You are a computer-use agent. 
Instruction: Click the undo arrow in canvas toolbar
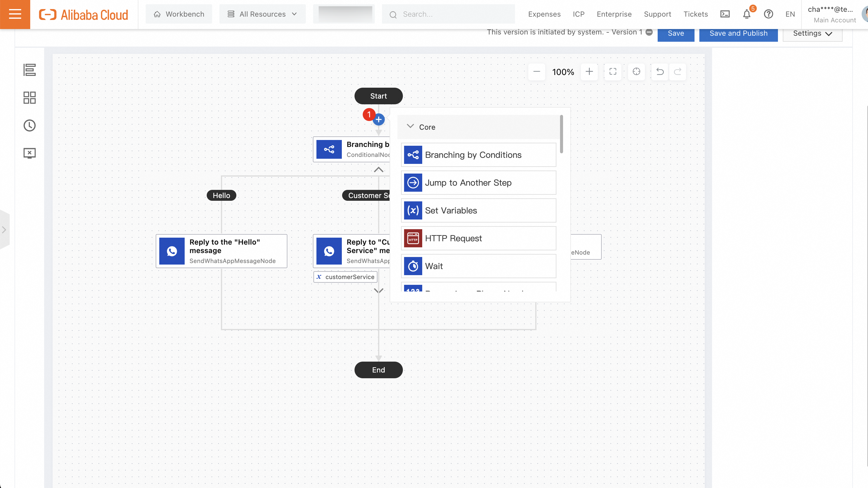660,71
